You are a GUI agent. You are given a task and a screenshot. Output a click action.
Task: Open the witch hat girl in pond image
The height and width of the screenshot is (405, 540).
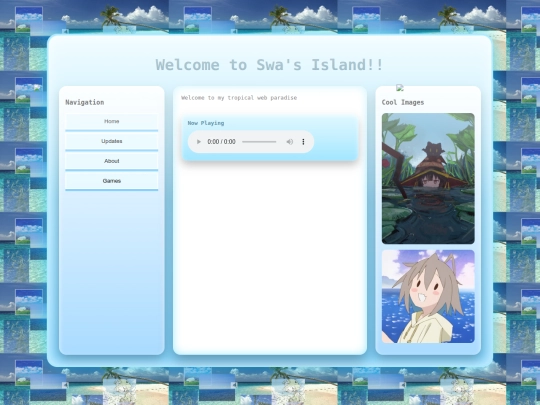(428, 178)
